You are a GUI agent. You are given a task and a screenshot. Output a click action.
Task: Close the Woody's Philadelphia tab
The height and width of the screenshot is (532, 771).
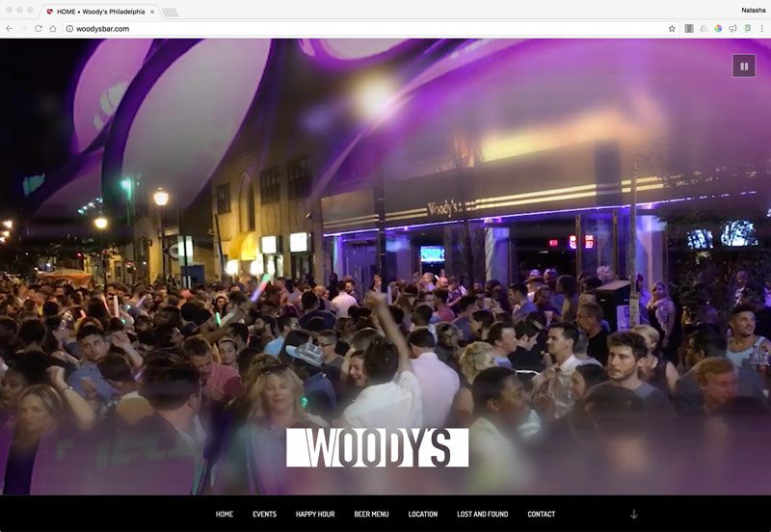[152, 12]
